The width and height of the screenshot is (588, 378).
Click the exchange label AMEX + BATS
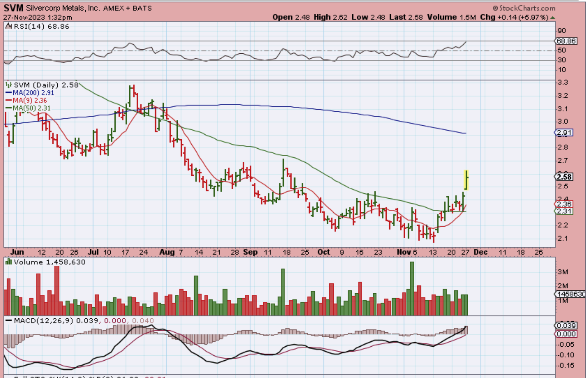127,8
